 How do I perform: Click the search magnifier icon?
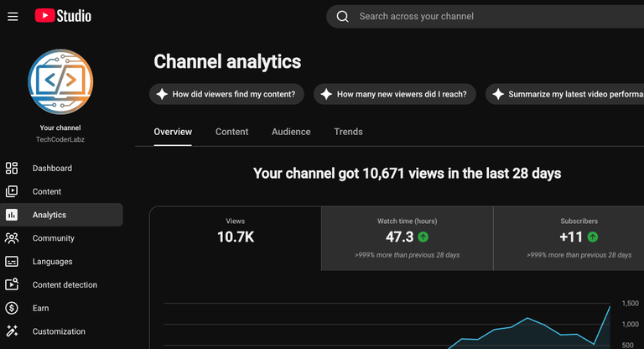pos(342,17)
